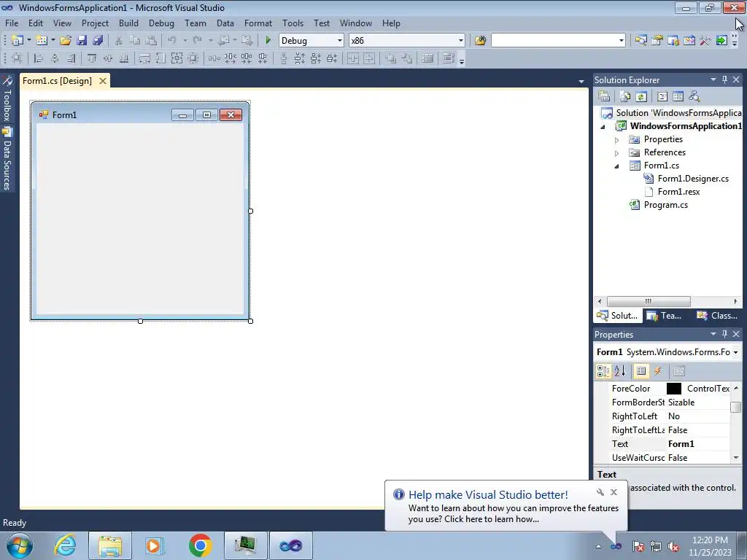
Task: Close the Form1.cs [Design] tab
Action: tap(102, 81)
